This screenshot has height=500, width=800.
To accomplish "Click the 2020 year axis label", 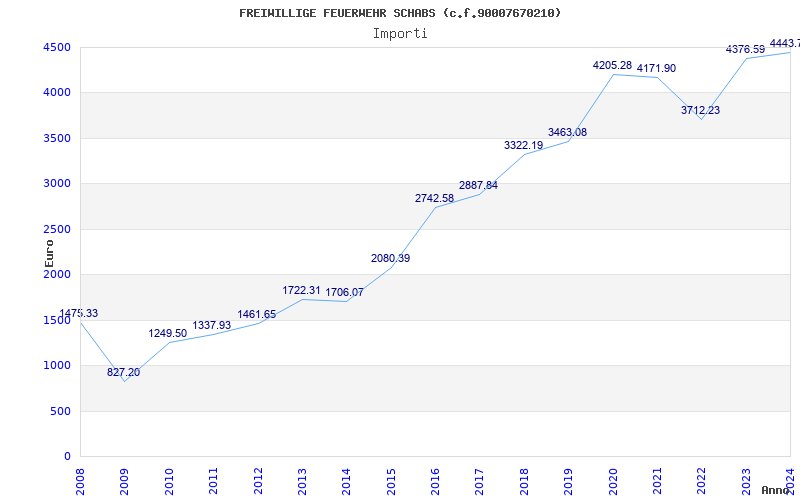I will pyautogui.click(x=613, y=480).
